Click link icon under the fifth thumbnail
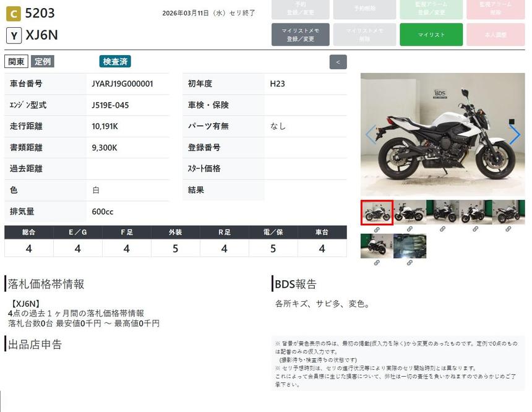 [508, 229]
